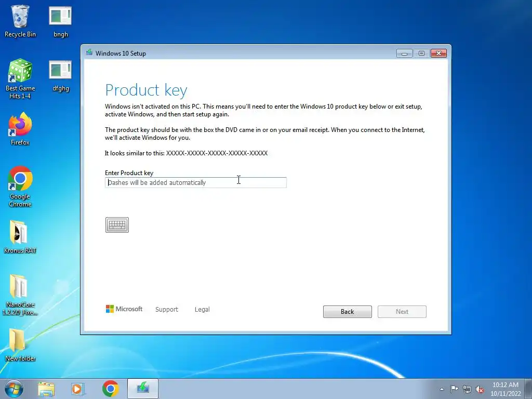This screenshot has height=399, width=532.
Task: Open the taskbar clock showing 10:12 AM
Action: coord(506,389)
